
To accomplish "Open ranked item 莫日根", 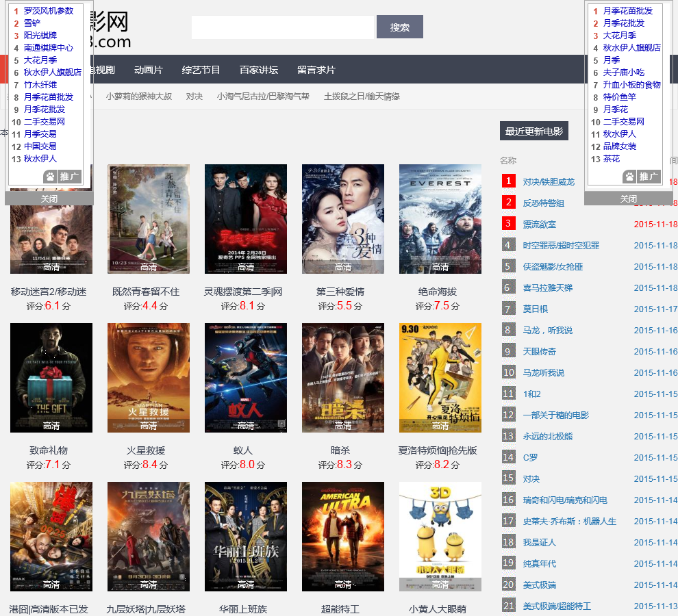I will 536,309.
